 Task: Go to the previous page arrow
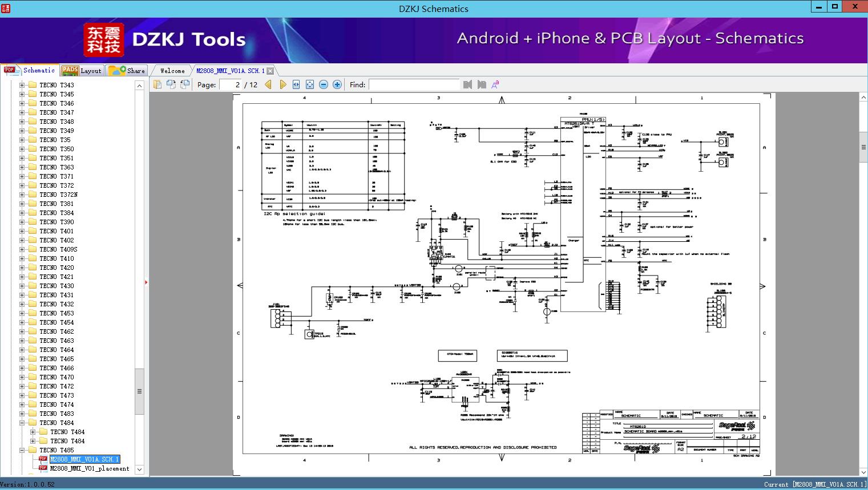[x=268, y=84]
